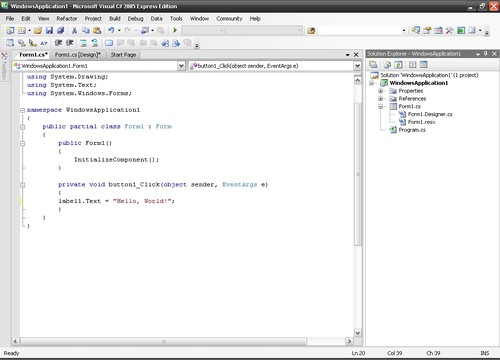Open the Object Browser toolbar icon
The width and height of the screenshot is (500, 360).
(438, 31)
